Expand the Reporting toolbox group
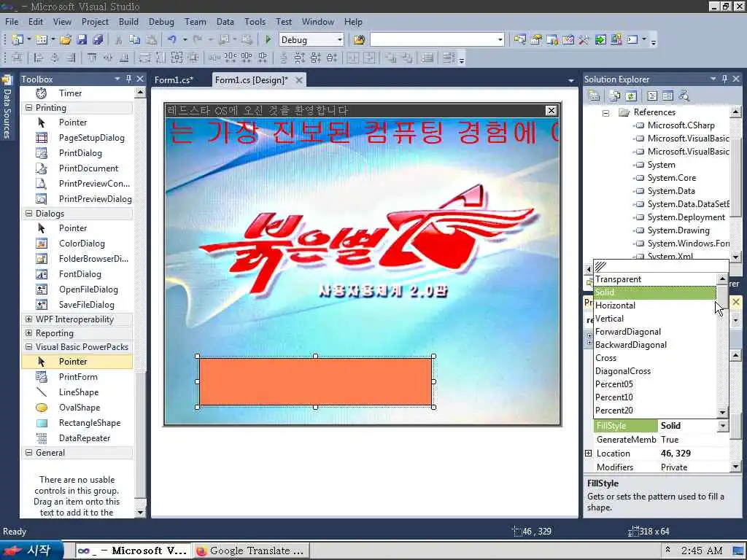Screen dimensions: 747x560 tap(28, 332)
